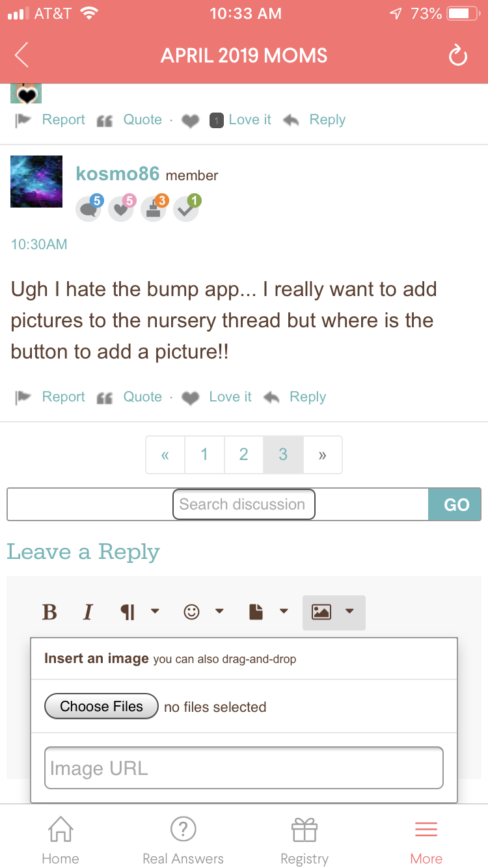Quote kosmo86's comment

pos(130,397)
